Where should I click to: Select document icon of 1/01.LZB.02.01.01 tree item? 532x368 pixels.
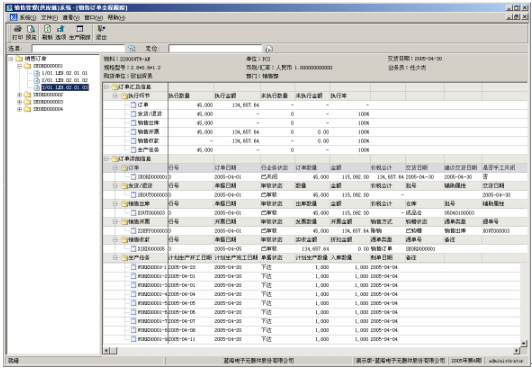tap(37, 73)
